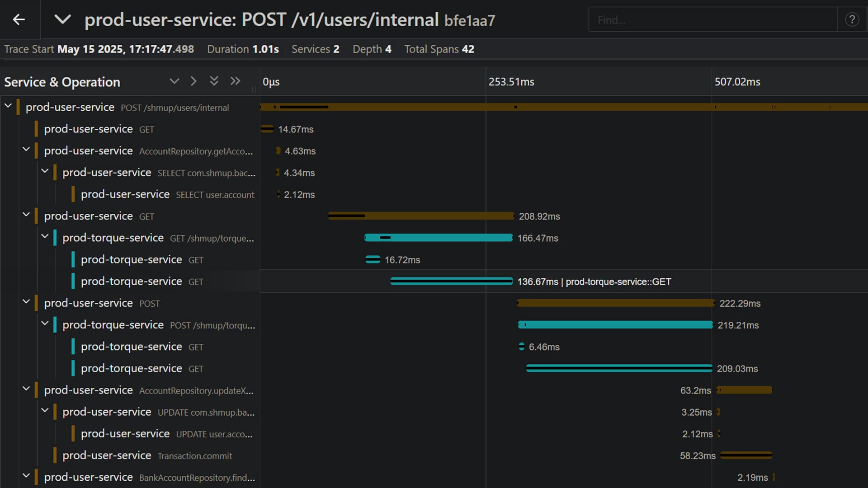This screenshot has height=488, width=868.
Task: Click the 58.23ms Transaction.commit span bar
Action: point(746,455)
